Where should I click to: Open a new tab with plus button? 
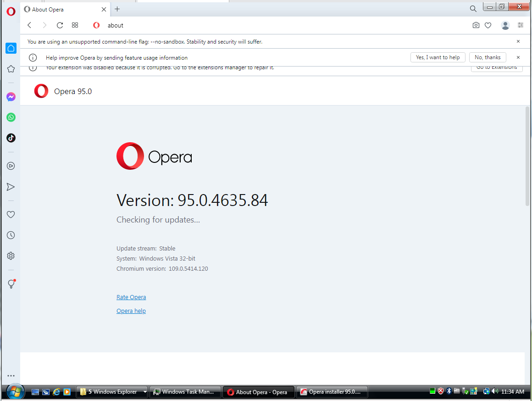click(x=117, y=9)
